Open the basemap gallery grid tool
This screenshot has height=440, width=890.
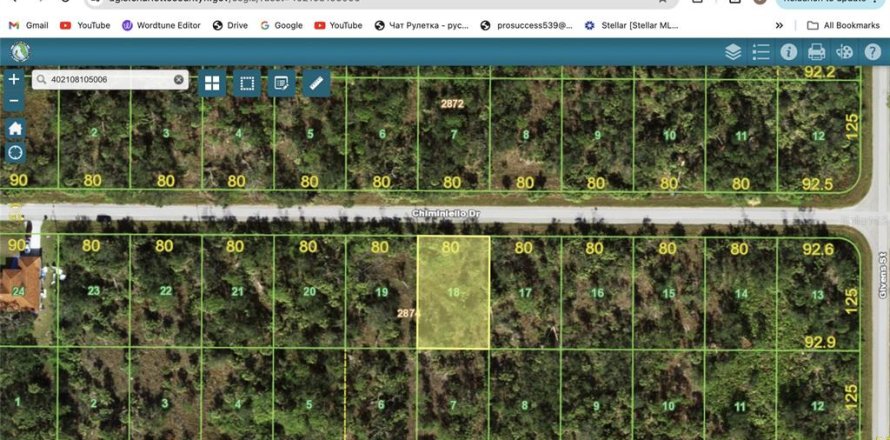(212, 83)
